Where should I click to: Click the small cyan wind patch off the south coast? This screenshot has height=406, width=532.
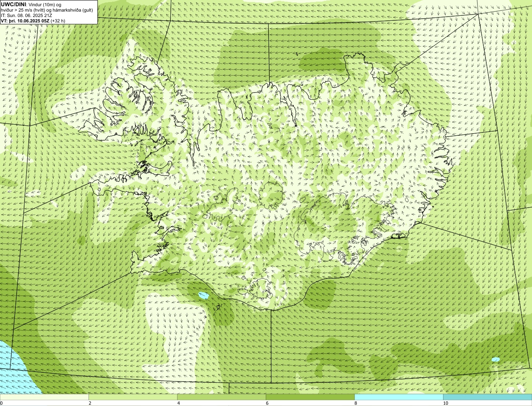click(203, 296)
